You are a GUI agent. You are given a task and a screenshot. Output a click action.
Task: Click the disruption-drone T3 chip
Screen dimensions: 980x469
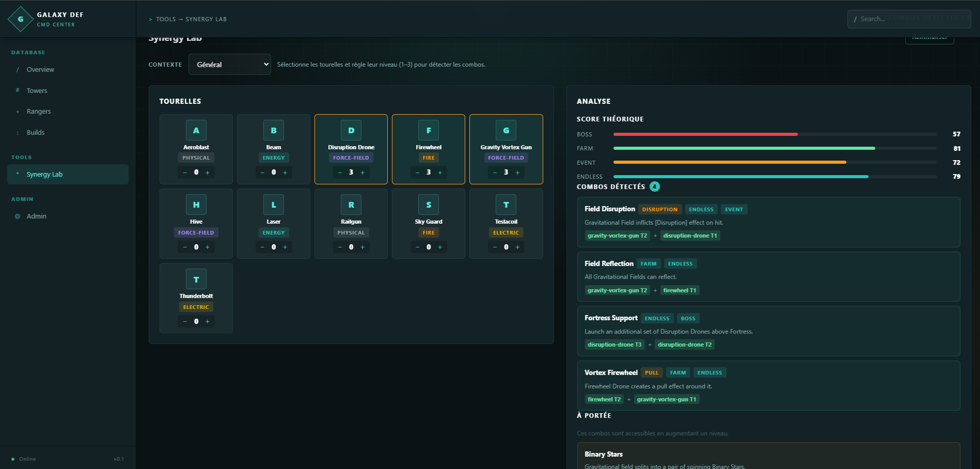click(x=614, y=345)
